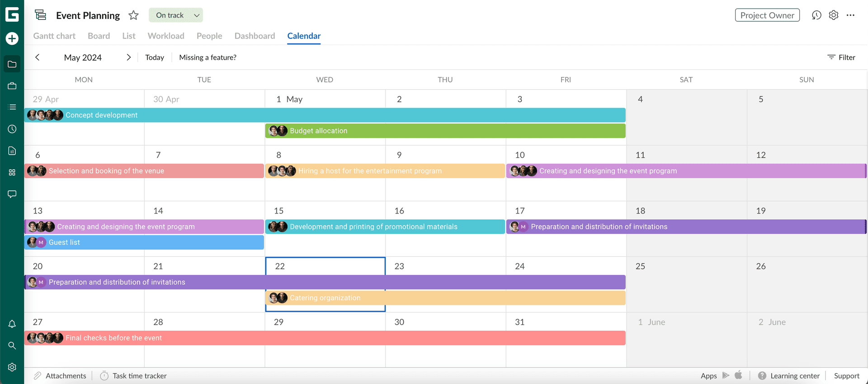The width and height of the screenshot is (868, 384).
Task: Open the create new project plus icon
Action: [x=12, y=38]
